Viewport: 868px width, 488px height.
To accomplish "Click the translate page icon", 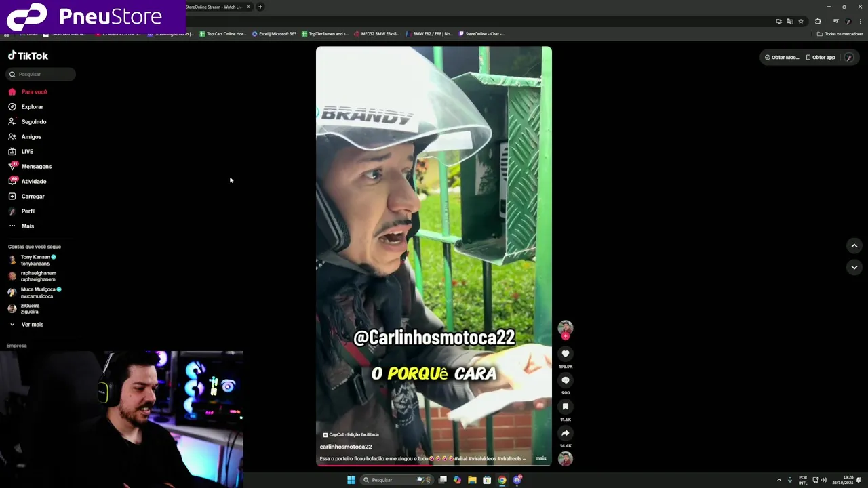I will point(790,21).
